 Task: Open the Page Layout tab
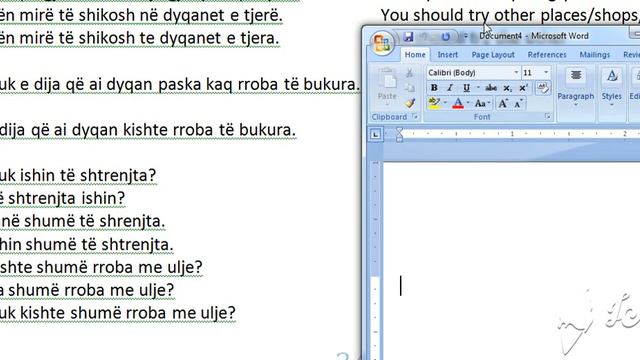point(493,55)
